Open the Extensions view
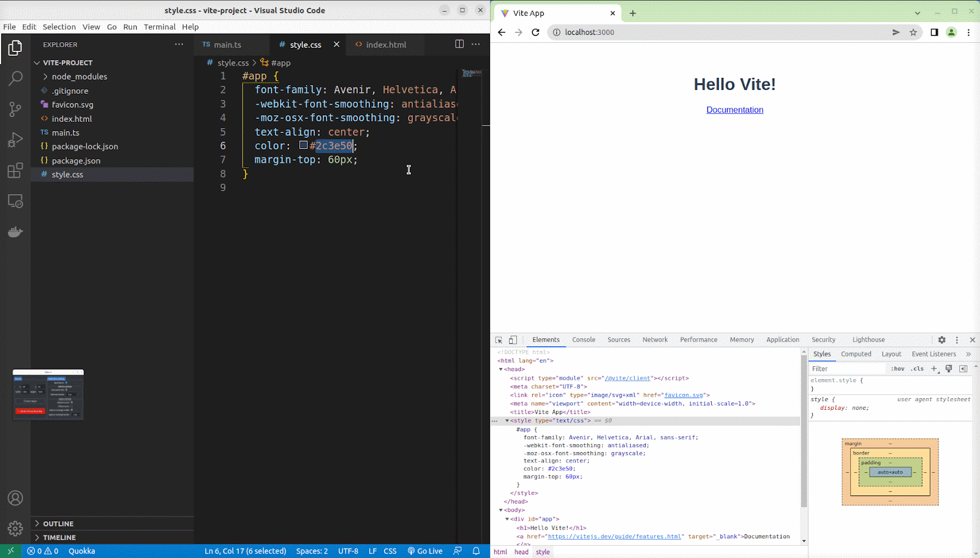Screen dimensions: 980x558 coord(15,170)
